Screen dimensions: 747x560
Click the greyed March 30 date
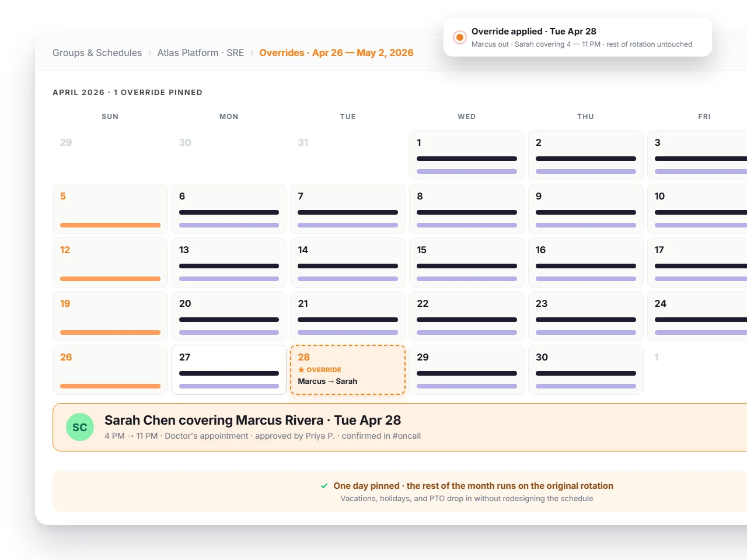[x=185, y=142]
